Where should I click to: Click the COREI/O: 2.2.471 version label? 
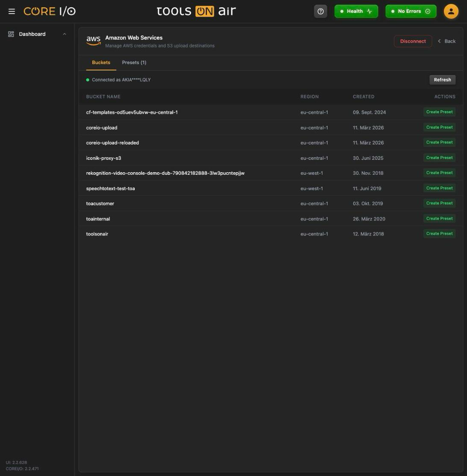[x=22, y=468]
